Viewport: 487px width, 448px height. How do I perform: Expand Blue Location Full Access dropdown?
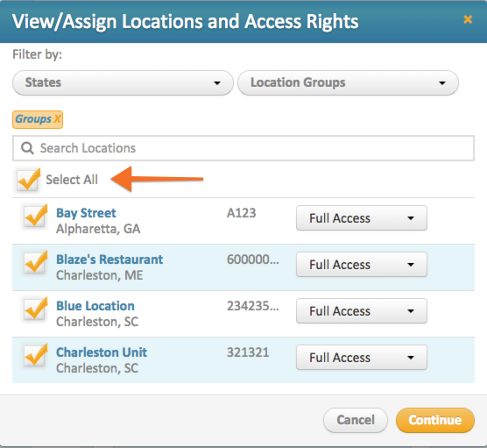[362, 310]
